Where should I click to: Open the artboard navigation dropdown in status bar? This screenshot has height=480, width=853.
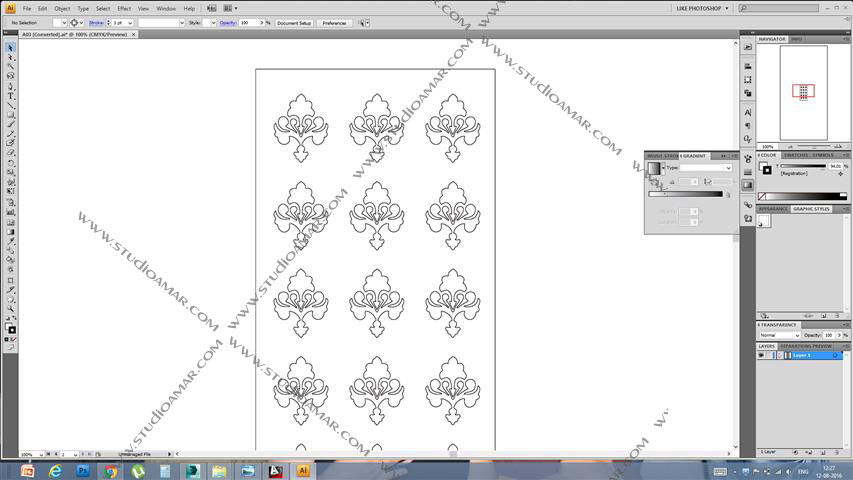75,454
